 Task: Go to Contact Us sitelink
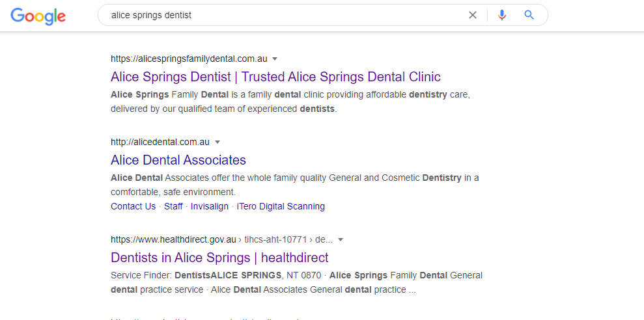[133, 206]
